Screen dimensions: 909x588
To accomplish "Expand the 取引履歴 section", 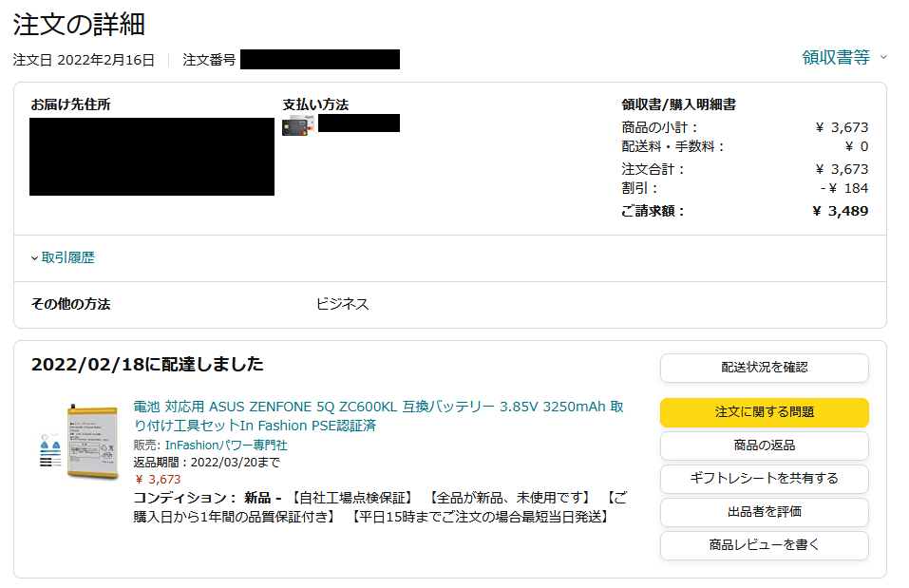I will (63, 257).
